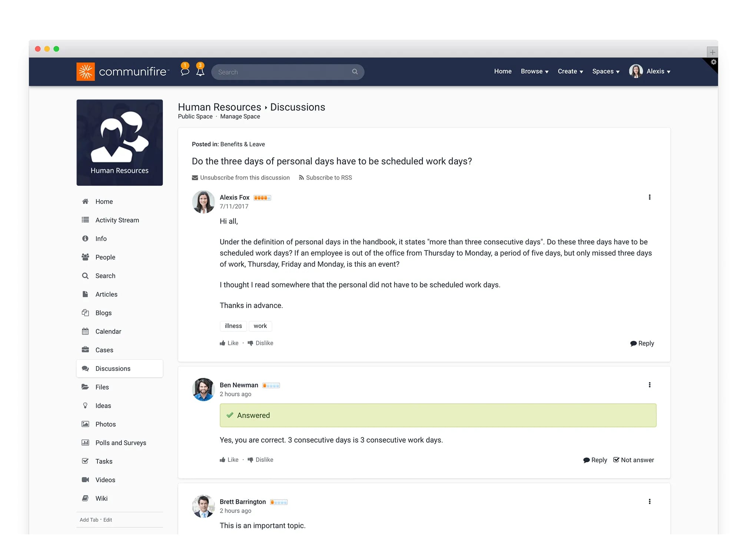Click the Cases briefcase icon
The width and height of the screenshot is (747, 560).
[x=85, y=350]
